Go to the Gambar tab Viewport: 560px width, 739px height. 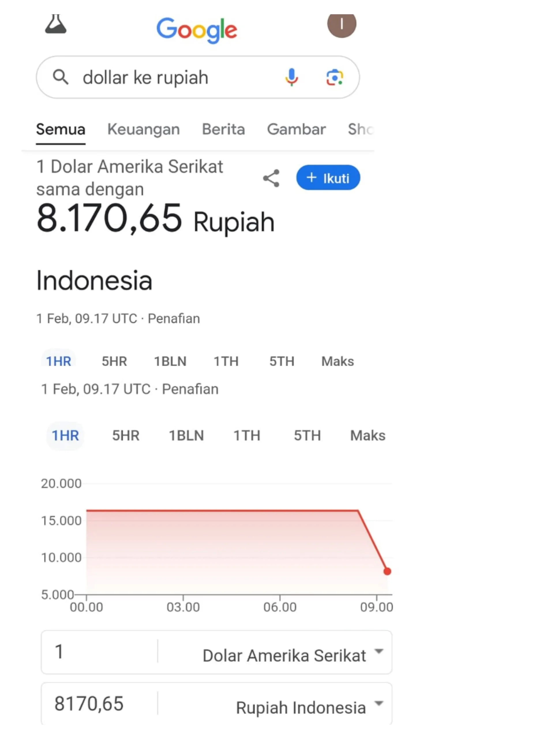pyautogui.click(x=296, y=129)
